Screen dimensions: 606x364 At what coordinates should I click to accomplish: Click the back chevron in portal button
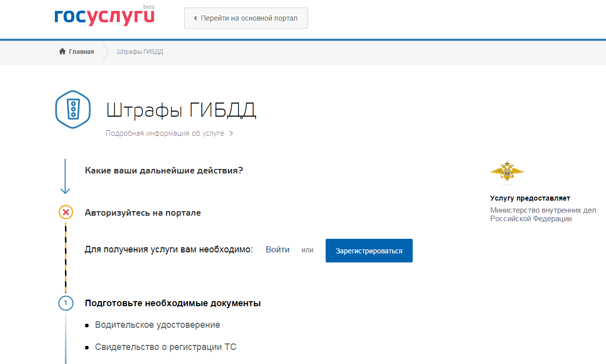[196, 18]
